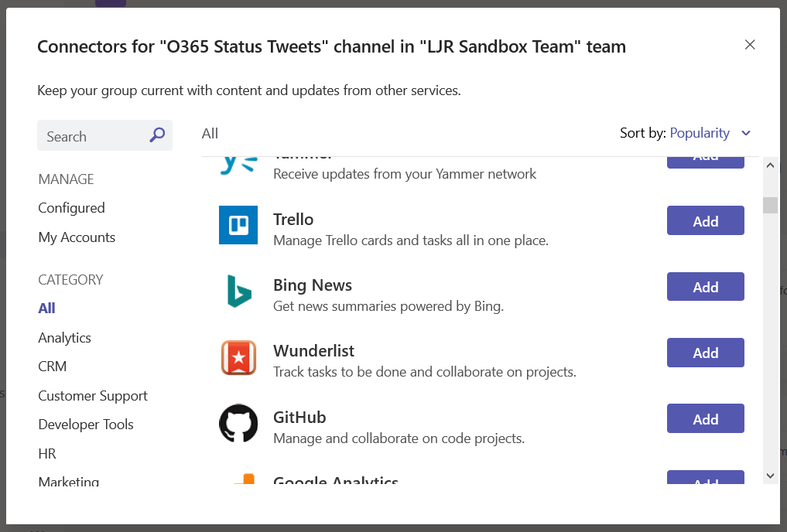Screen dimensions: 787x532
Task: Click 'Get news summaries powered by Bing' text
Action: click(388, 306)
